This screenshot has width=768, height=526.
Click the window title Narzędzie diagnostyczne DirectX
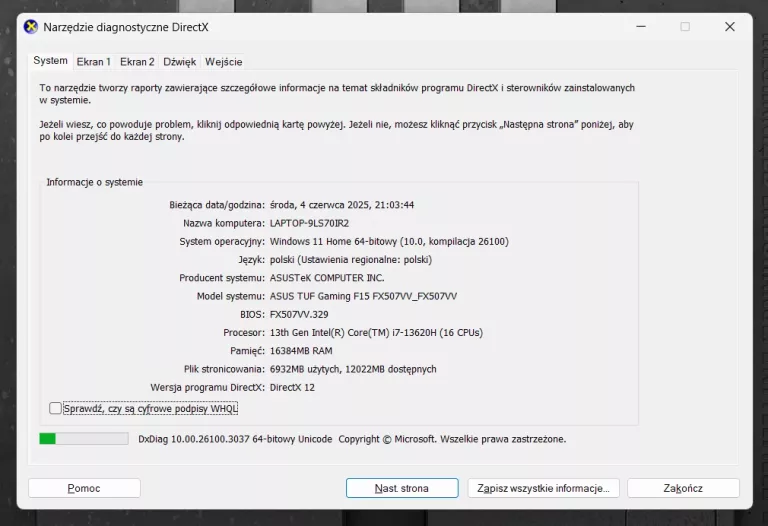126,27
